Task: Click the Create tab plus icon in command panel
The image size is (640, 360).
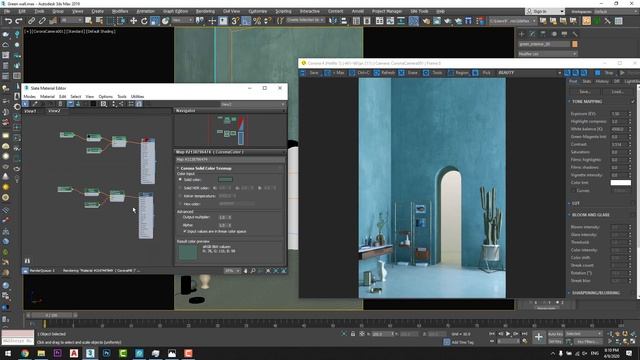Action: point(521,34)
